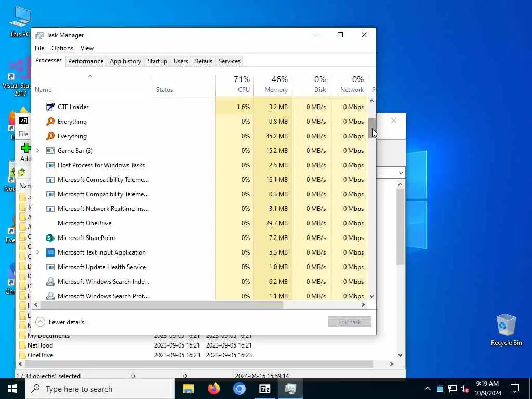The height and width of the screenshot is (399, 532).
Task: Collapse view using the Fewer details chevron
Action: point(40,322)
